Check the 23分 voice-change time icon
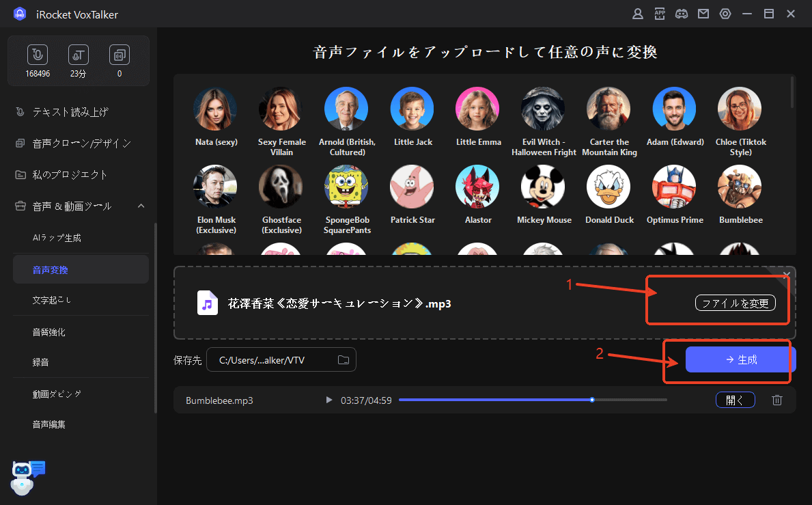Image resolution: width=812 pixels, height=505 pixels. pyautogui.click(x=79, y=55)
